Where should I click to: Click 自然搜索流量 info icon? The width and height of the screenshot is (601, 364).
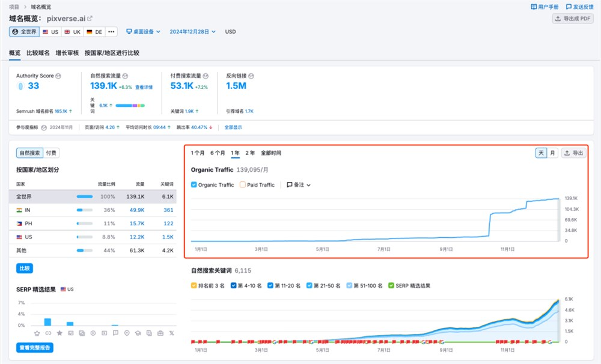tap(125, 76)
